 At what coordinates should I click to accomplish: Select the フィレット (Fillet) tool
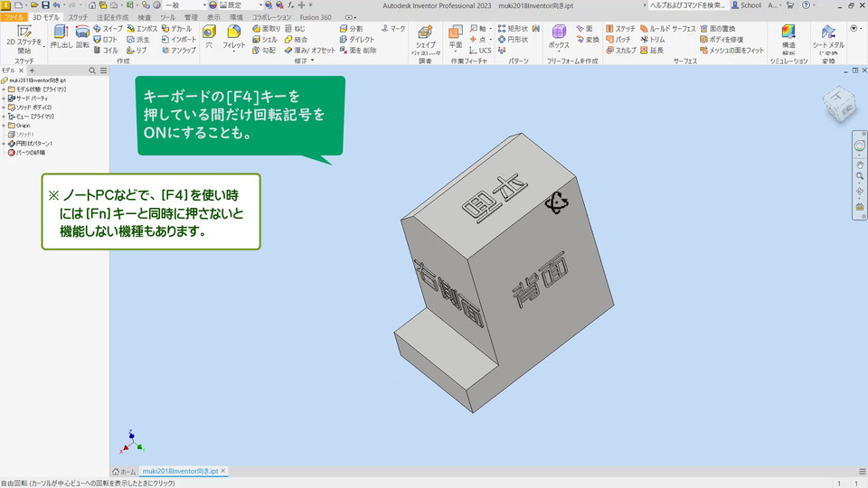[233, 36]
